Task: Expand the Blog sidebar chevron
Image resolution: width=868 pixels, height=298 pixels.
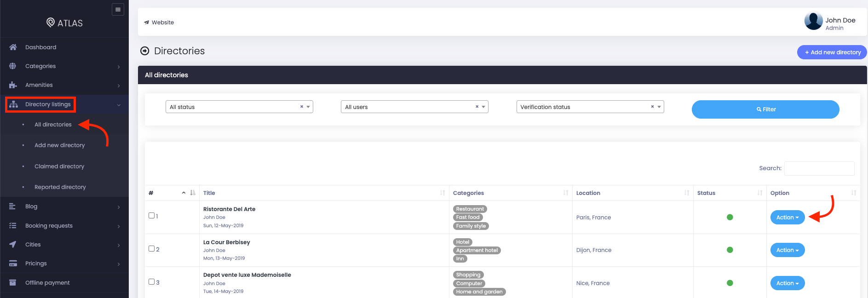Action: coord(119,207)
